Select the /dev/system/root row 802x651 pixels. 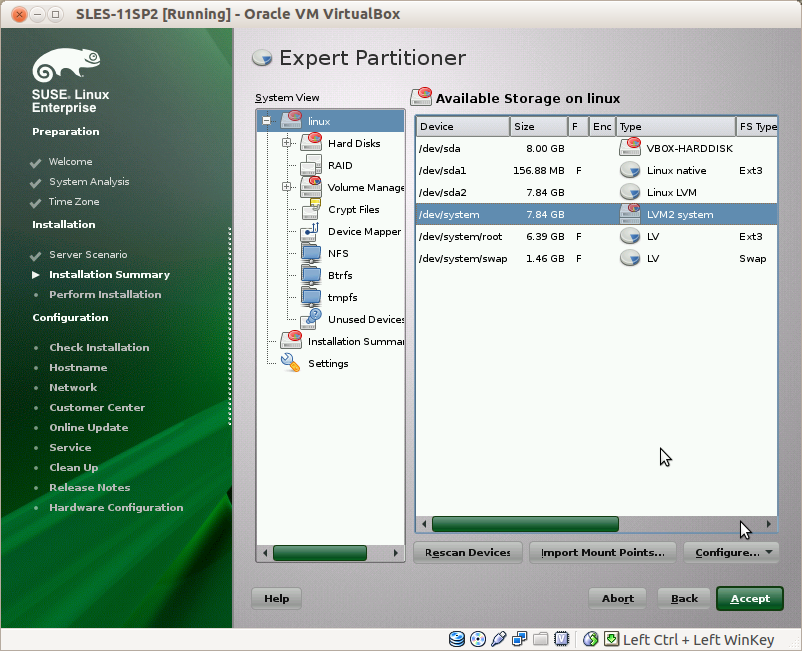point(596,236)
